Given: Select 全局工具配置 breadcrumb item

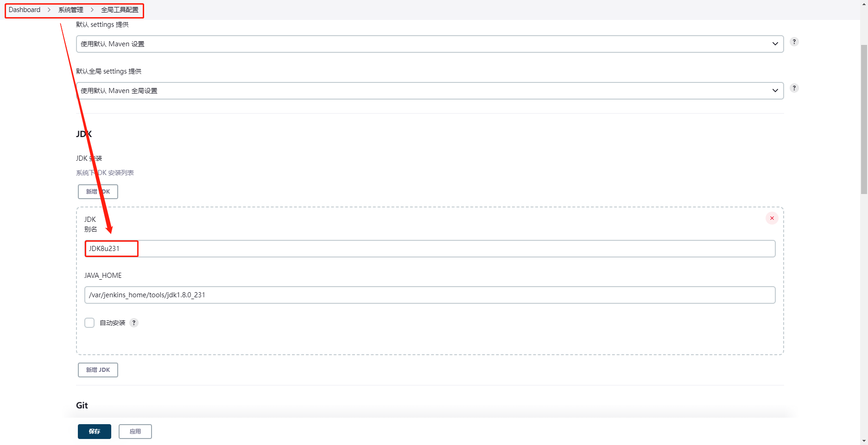Looking at the screenshot, I should coord(120,10).
